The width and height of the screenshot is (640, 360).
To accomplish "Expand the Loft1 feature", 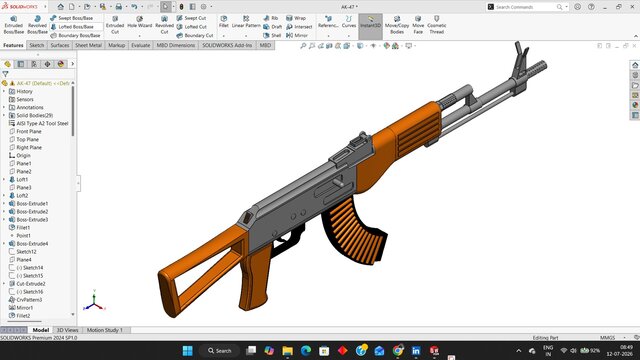I will [4, 180].
